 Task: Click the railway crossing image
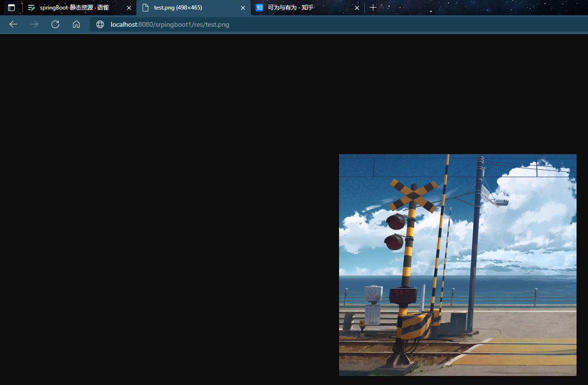[458, 265]
